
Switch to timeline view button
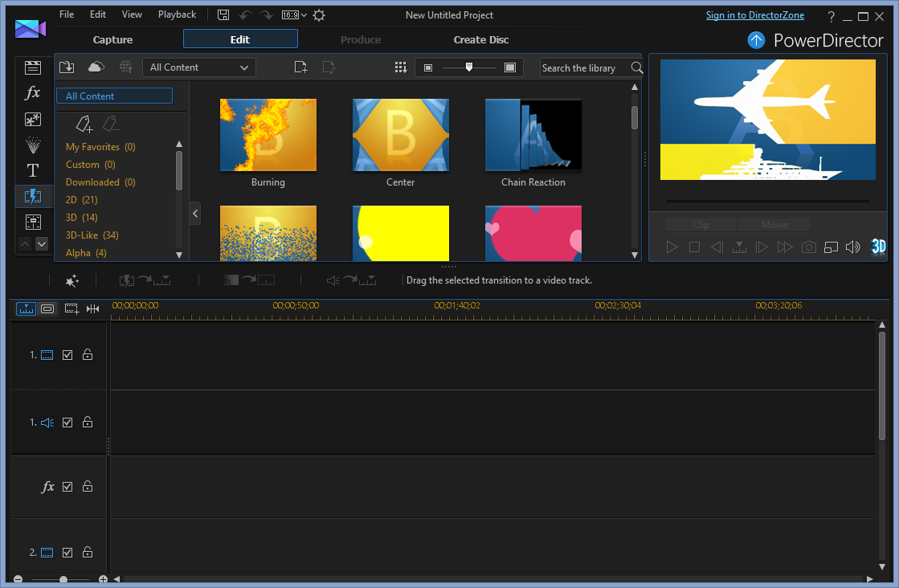point(27,309)
